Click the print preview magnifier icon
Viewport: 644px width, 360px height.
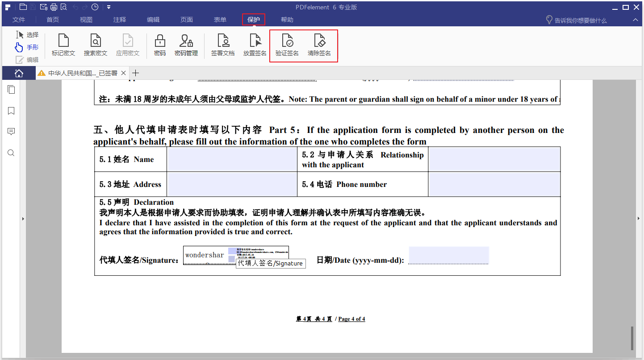point(63,7)
